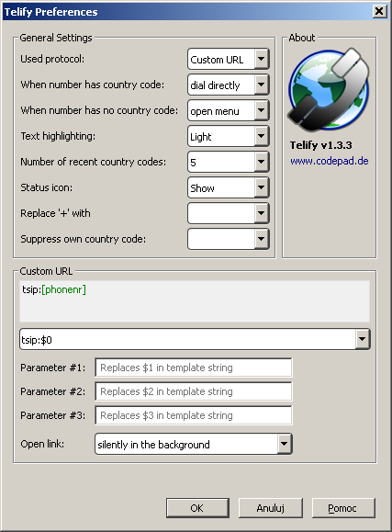Click the Parameter #1 input field
Viewport: 392px width, 532px height.
click(x=194, y=368)
